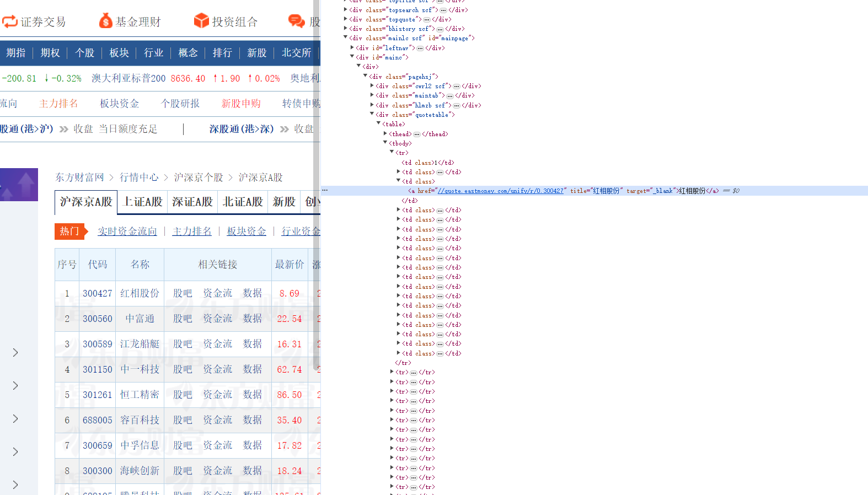Open the 个股研报 link
Screen dimensions: 868x495
[x=180, y=104]
